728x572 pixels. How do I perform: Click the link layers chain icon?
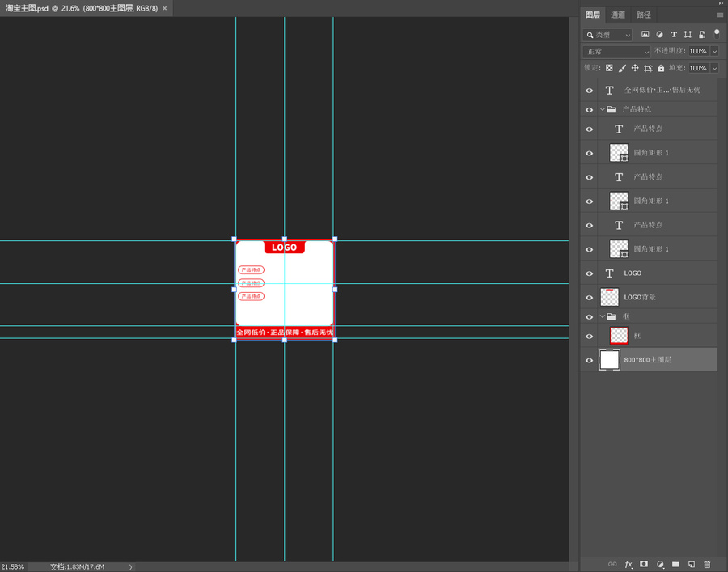[612, 564]
